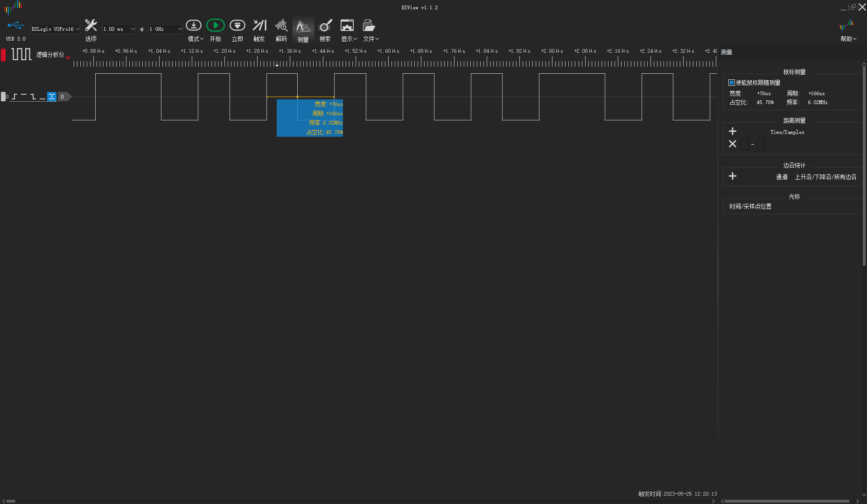Click the 触发时间 2023-05-25 status text
Viewport: 867px width, 504px height.
[x=678, y=494]
